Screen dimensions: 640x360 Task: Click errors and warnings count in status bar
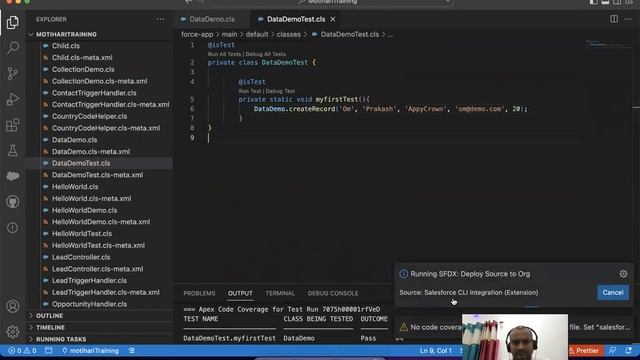tap(22, 351)
